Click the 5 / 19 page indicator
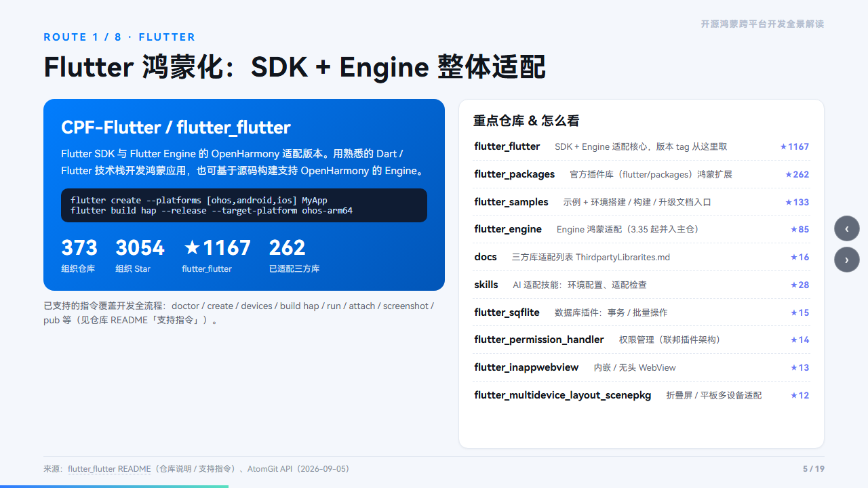Image resolution: width=868 pixels, height=488 pixels. (814, 469)
